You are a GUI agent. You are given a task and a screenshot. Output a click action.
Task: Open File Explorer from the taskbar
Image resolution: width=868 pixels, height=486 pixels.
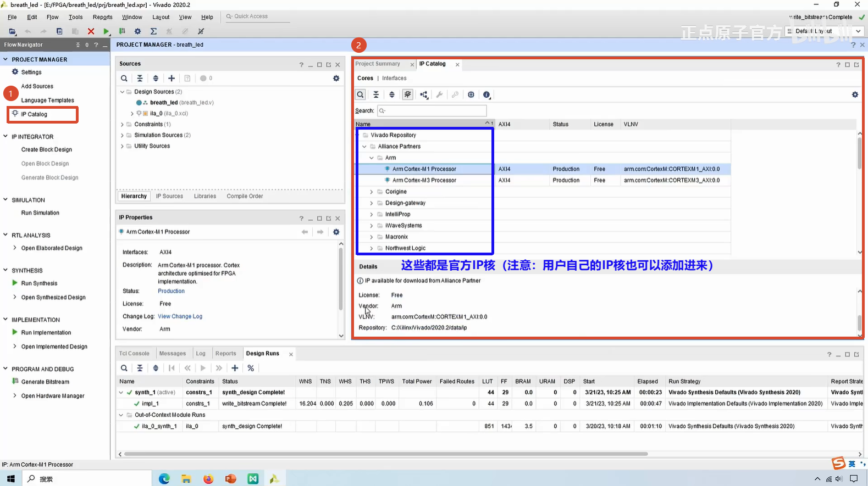[186, 479]
